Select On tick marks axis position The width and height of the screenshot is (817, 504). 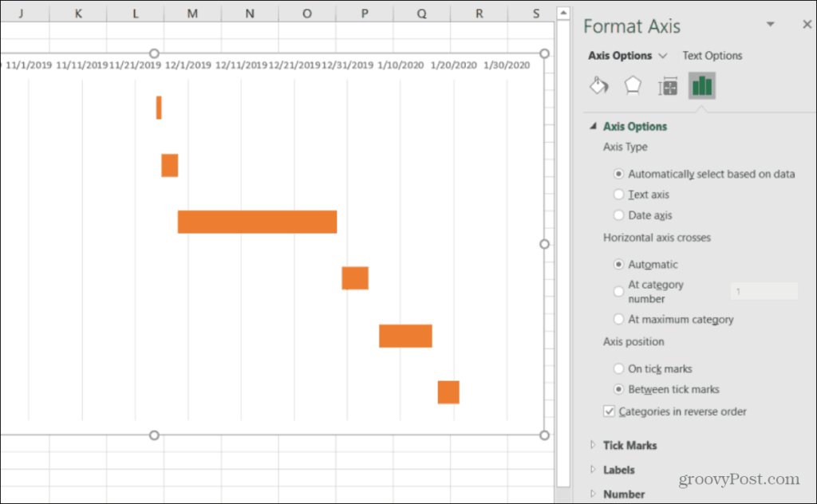(618, 368)
